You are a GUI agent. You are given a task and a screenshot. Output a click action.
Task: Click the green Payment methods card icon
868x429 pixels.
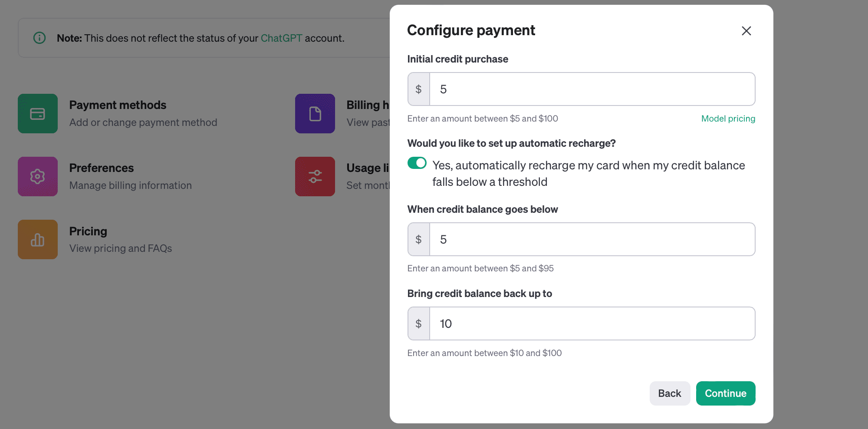point(38,113)
